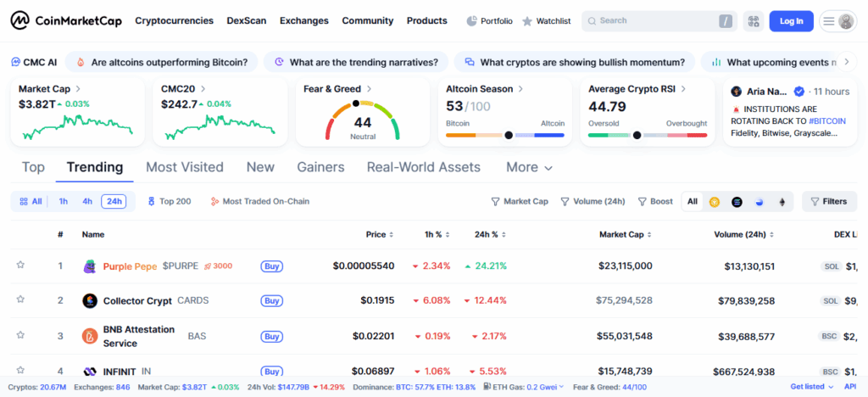
Task: Click the Log In button
Action: point(791,21)
